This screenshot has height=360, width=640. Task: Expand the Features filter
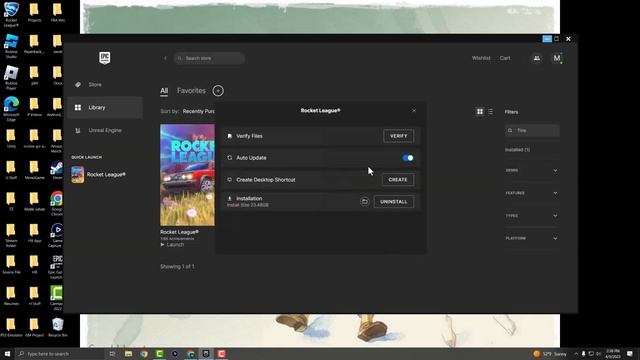[531, 193]
